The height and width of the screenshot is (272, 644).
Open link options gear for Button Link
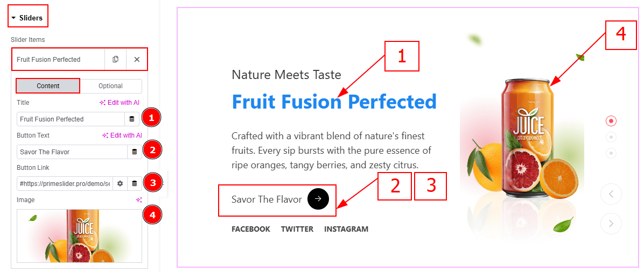click(x=120, y=184)
